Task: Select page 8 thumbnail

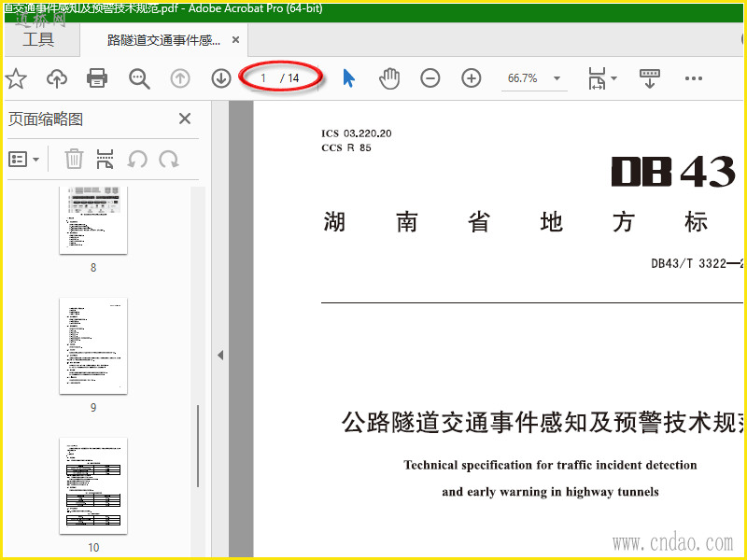Action: [93, 220]
